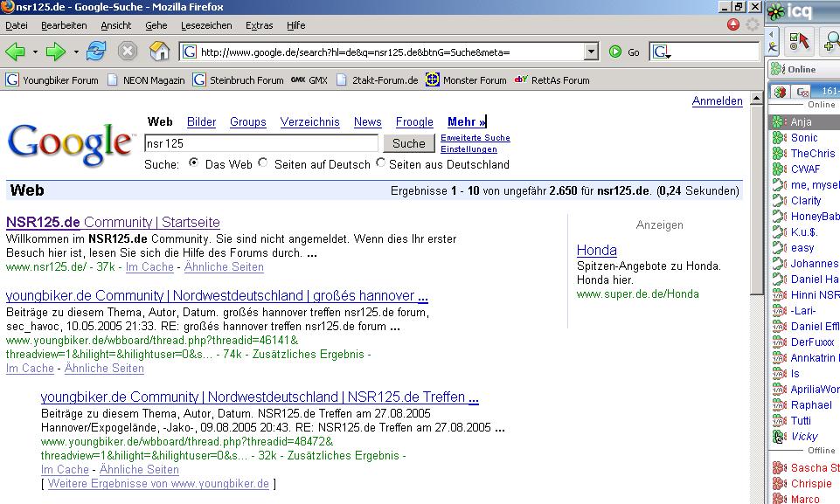Switch to Google Verzeichnis
Screen dimensions: 840x504
[309, 122]
